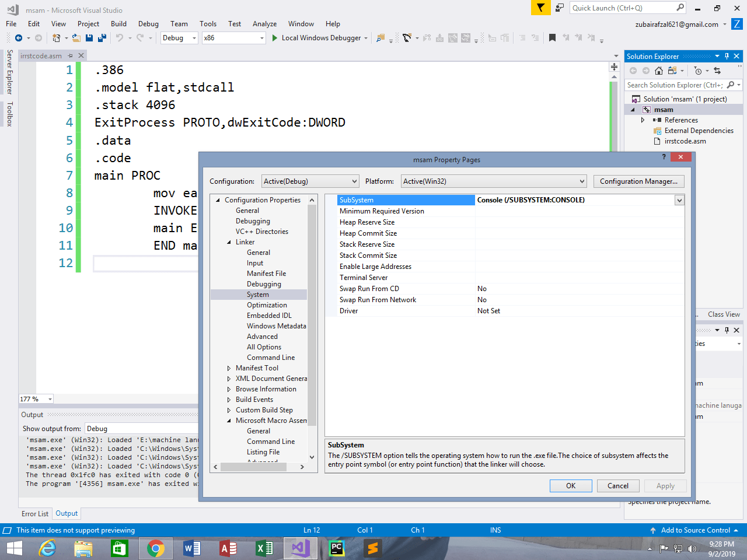Click Add to Source Control in status bar

pyautogui.click(x=694, y=530)
